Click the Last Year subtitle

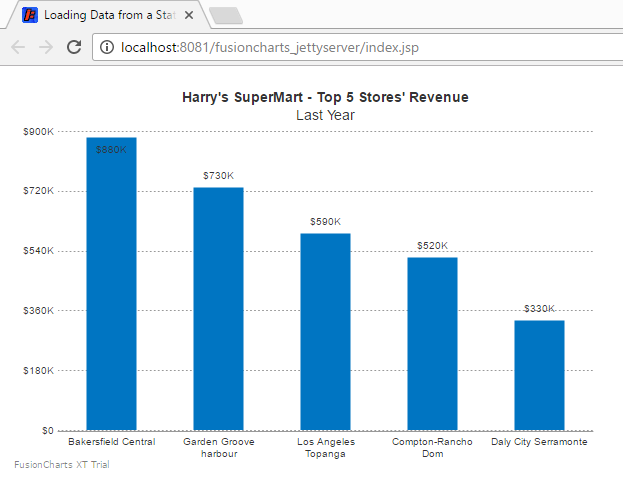click(x=325, y=115)
